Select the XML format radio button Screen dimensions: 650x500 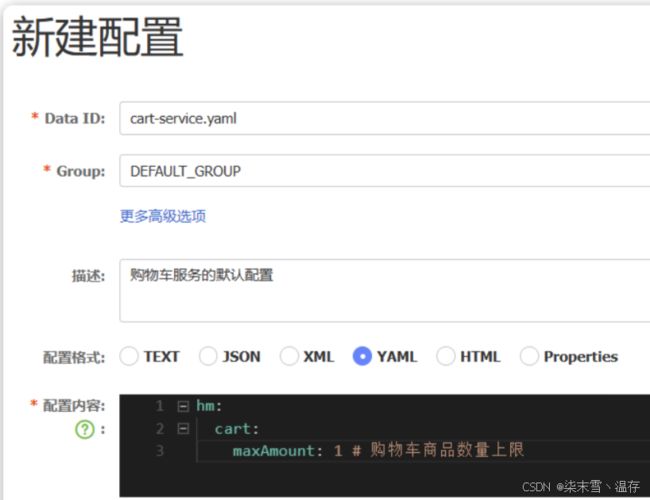[289, 356]
